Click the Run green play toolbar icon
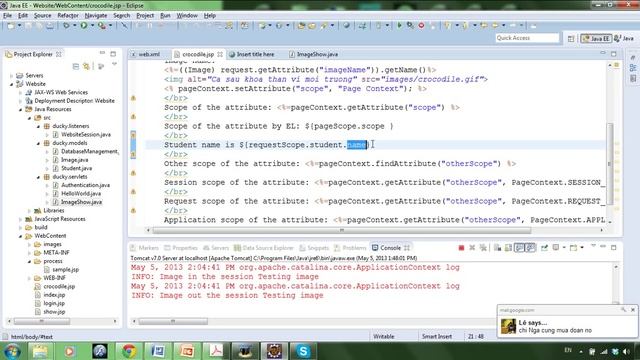Viewport: 640px width, 360px height. click(x=84, y=25)
